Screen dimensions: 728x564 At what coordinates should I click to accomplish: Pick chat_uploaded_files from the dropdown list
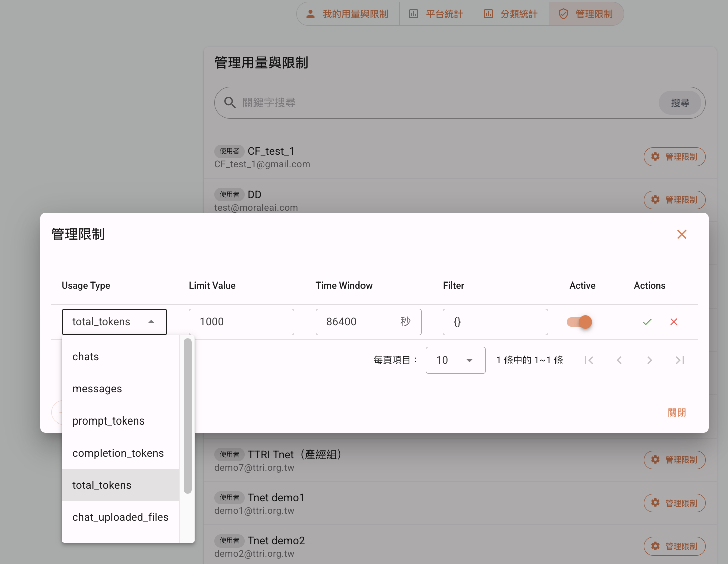pyautogui.click(x=120, y=517)
